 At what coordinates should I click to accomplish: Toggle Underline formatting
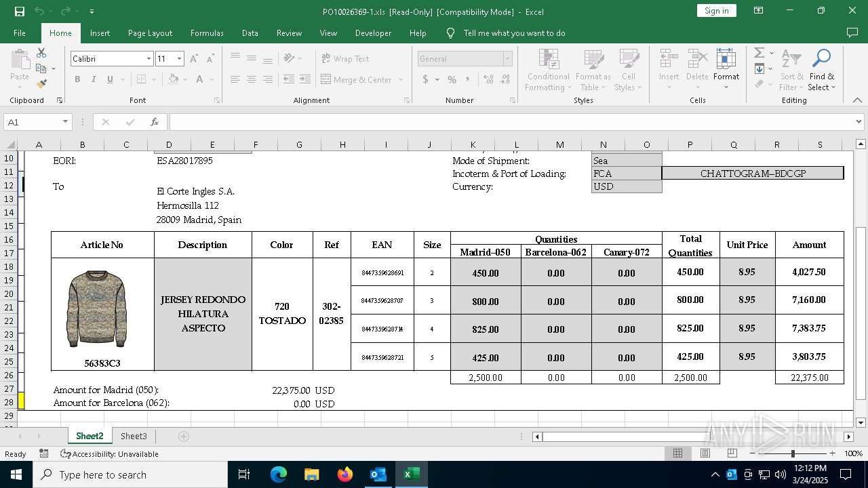click(110, 79)
